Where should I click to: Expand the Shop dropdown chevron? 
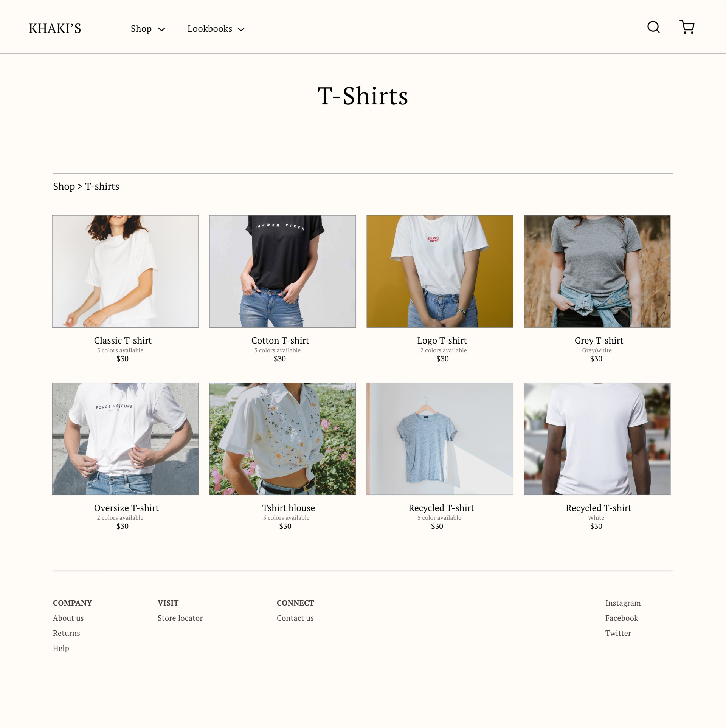click(161, 29)
